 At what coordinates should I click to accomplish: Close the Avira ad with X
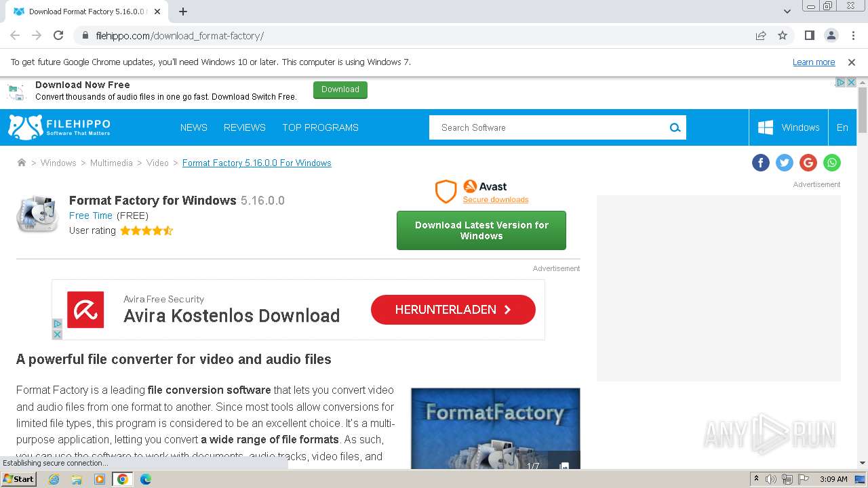57,334
